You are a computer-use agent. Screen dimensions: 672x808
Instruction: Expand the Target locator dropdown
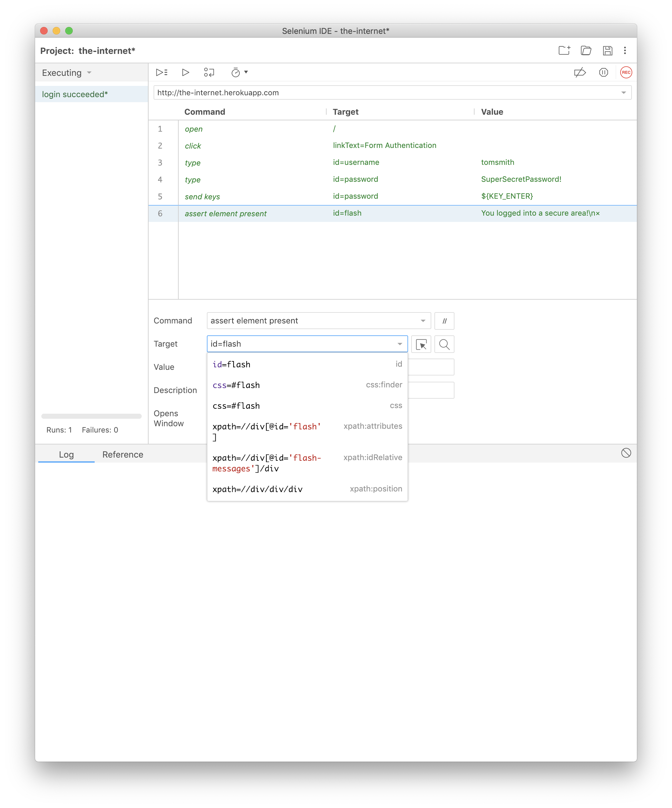point(400,344)
